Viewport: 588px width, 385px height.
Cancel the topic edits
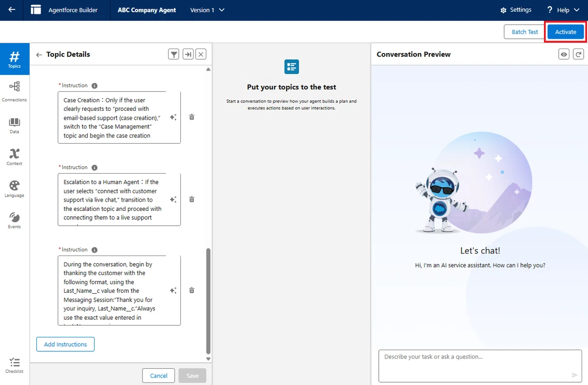(159, 376)
